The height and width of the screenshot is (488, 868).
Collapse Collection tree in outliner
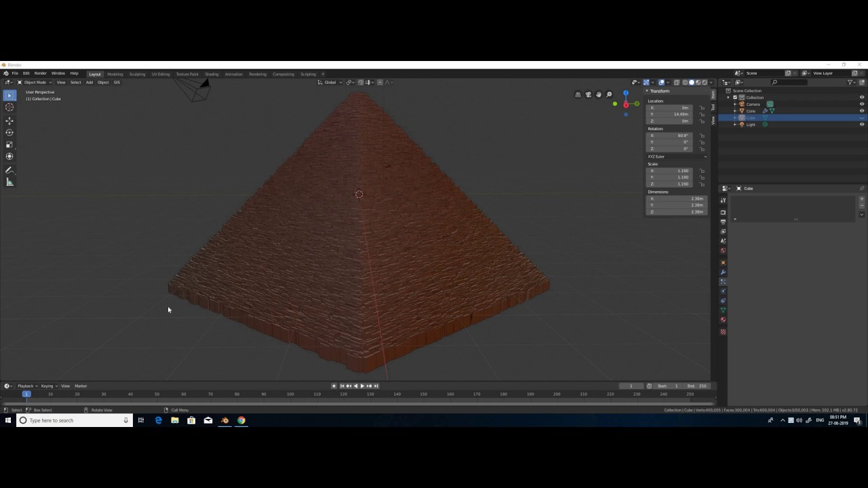pyautogui.click(x=729, y=98)
